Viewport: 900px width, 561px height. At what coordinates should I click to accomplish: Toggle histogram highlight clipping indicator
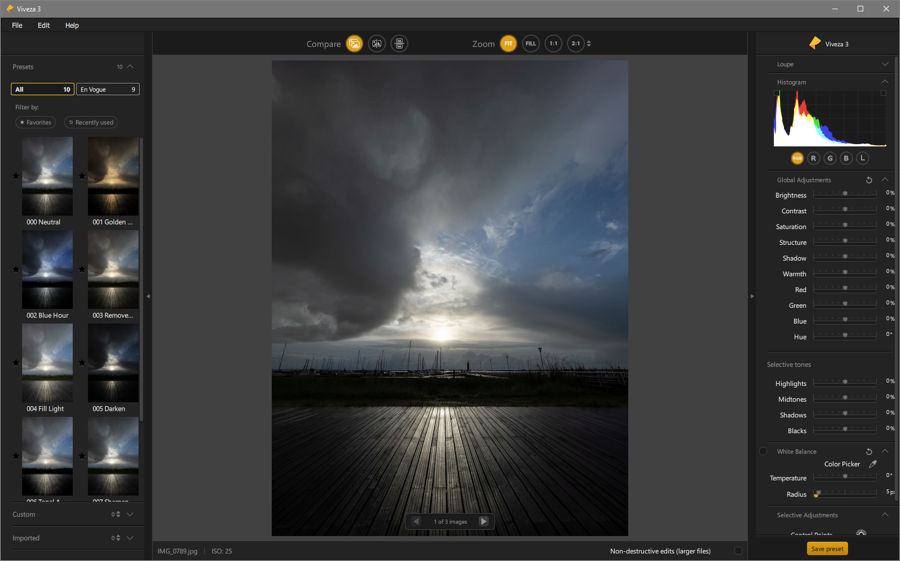(883, 93)
